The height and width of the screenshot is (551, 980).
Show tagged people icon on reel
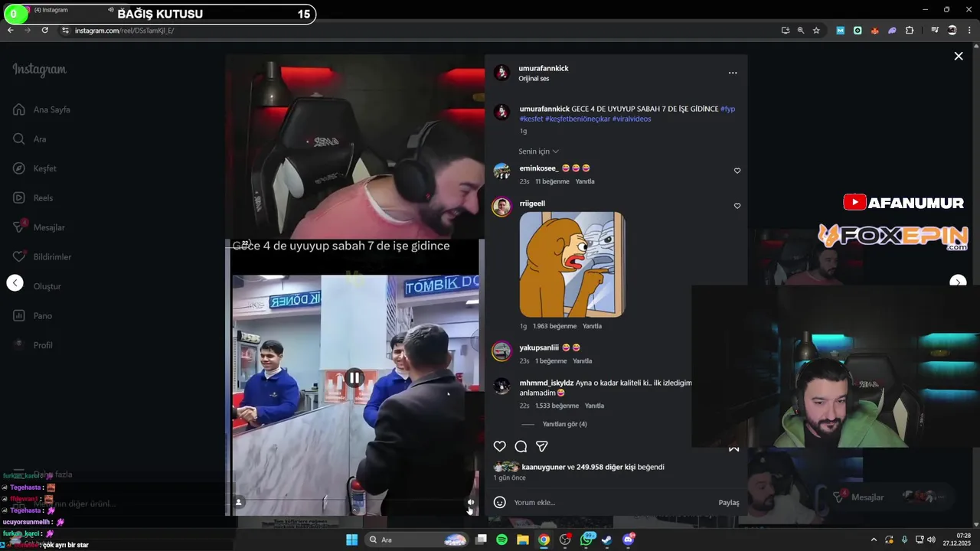pos(239,503)
